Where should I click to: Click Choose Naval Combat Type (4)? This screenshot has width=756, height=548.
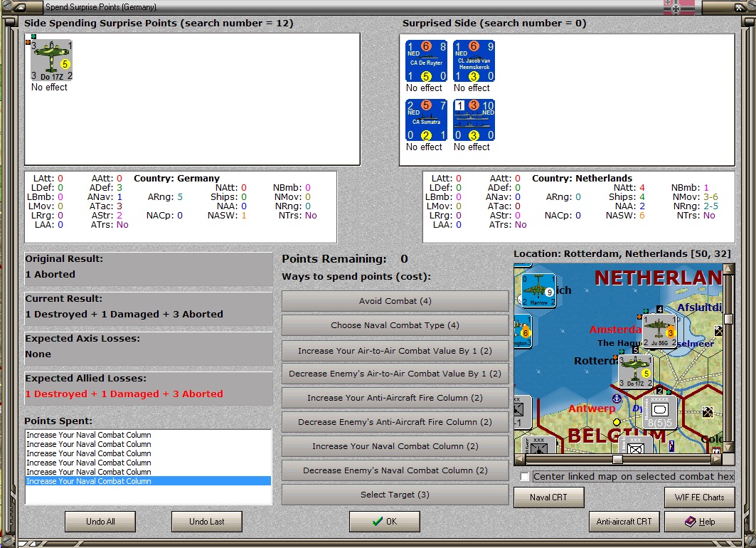pos(395,325)
